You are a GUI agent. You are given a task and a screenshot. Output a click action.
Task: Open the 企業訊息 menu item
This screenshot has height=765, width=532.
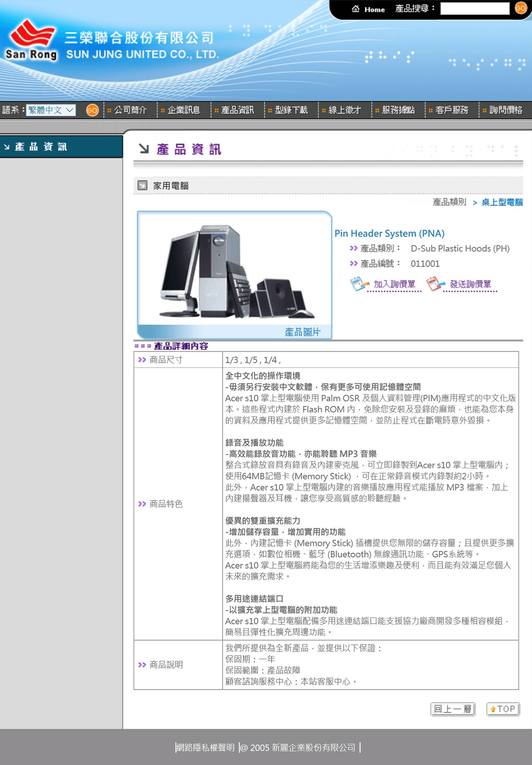(x=184, y=110)
